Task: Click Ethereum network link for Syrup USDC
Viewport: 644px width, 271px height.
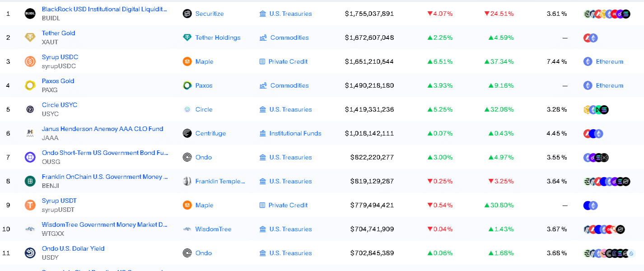Action: (609, 61)
